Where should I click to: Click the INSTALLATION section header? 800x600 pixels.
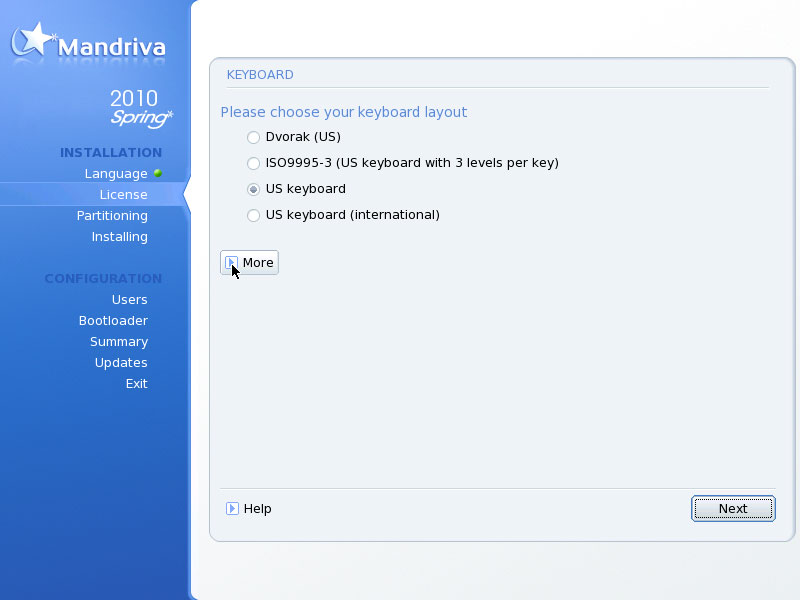click(x=111, y=153)
